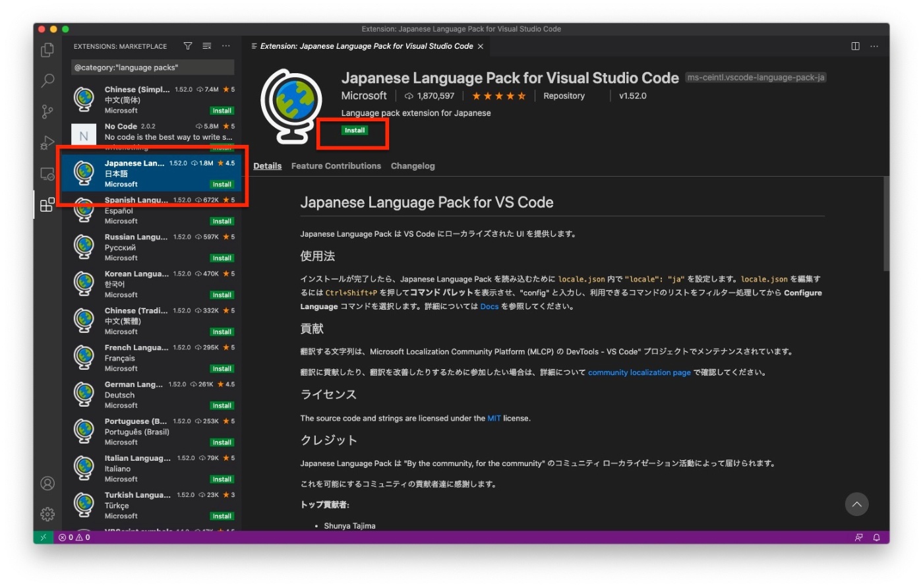Select the Extensions view icon
The width and height of the screenshot is (923, 588).
47,205
